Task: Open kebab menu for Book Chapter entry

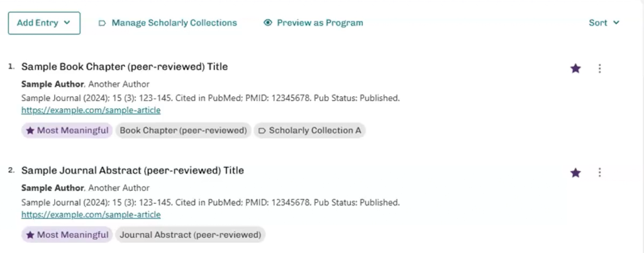Action: point(599,68)
